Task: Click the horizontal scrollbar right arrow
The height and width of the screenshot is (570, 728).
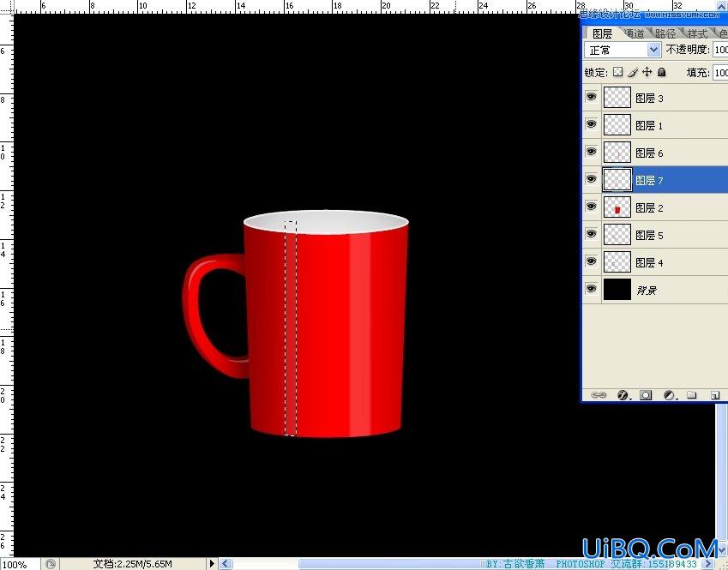Action: pyautogui.click(x=709, y=564)
